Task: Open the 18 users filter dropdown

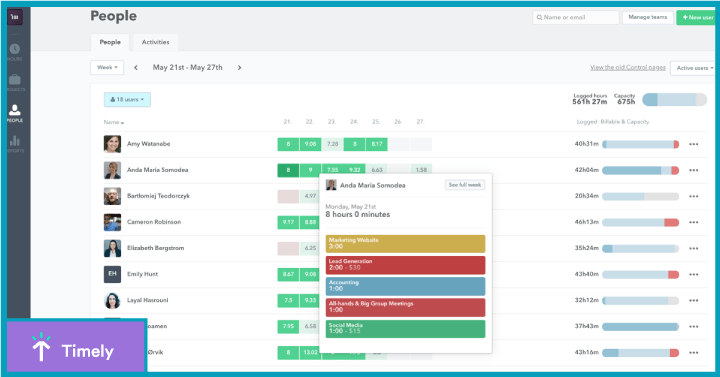Action: pos(127,100)
